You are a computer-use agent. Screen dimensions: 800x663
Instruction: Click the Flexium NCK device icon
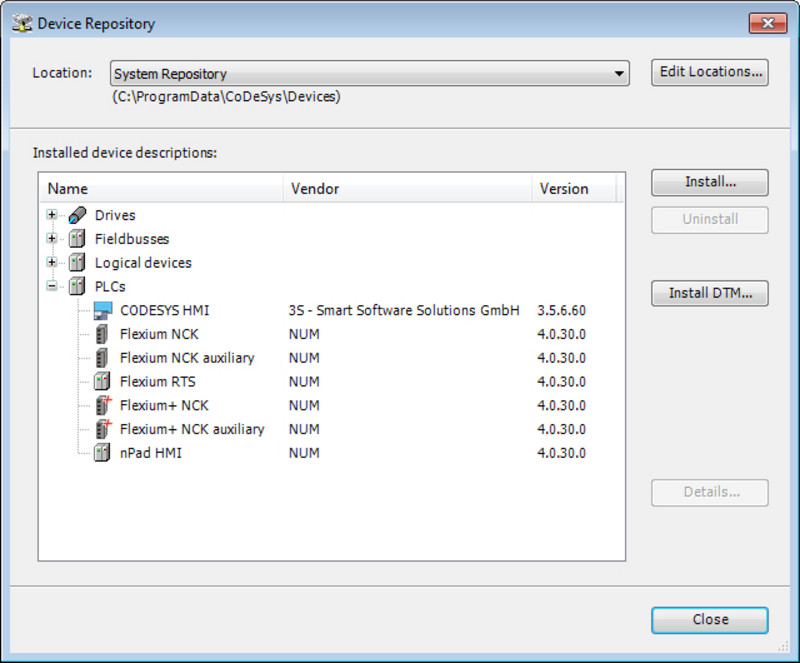point(102,334)
